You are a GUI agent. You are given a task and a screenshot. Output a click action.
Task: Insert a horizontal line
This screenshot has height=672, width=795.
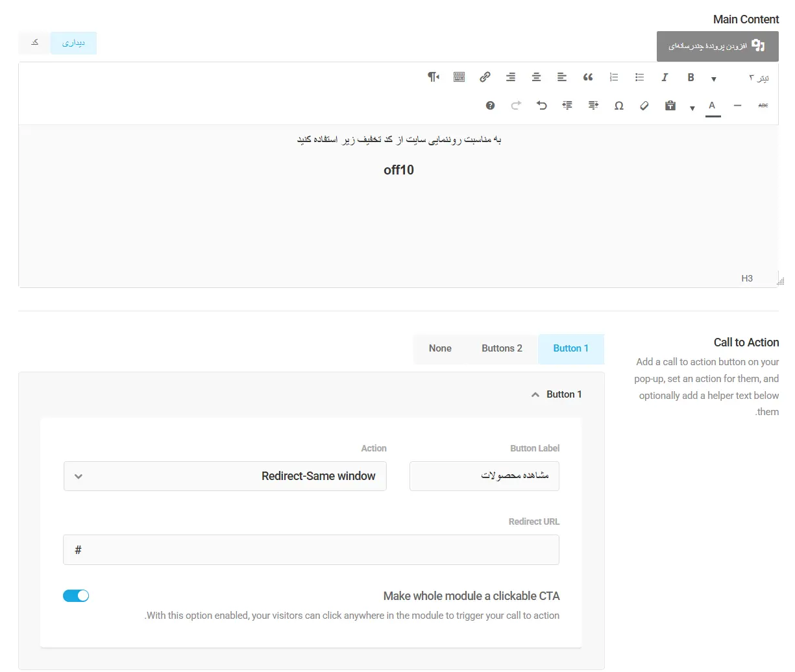[x=737, y=105]
